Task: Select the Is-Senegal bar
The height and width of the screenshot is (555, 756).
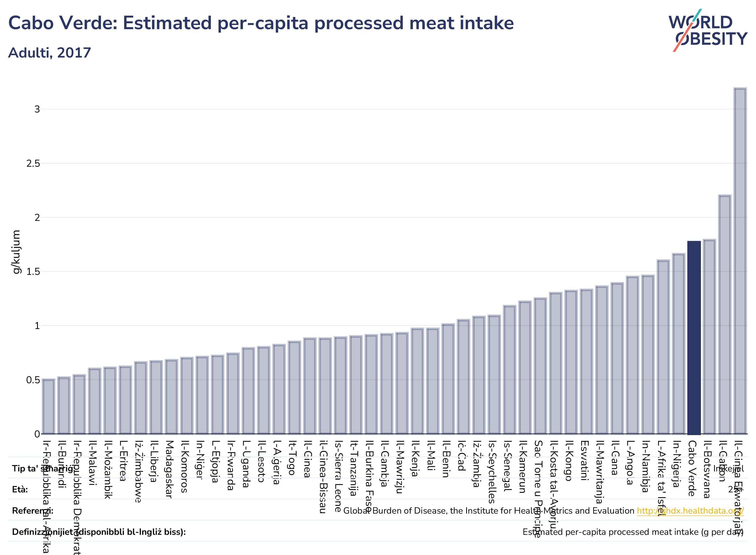Action: pyautogui.click(x=509, y=370)
